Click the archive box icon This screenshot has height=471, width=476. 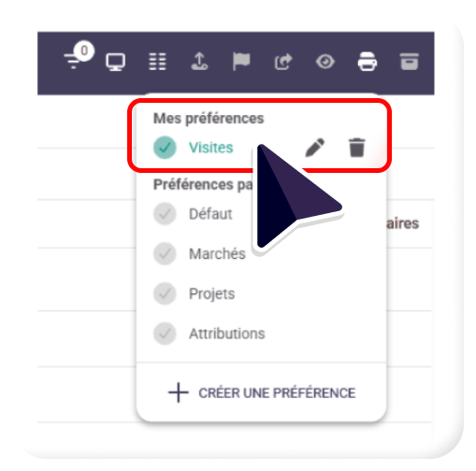(x=410, y=61)
